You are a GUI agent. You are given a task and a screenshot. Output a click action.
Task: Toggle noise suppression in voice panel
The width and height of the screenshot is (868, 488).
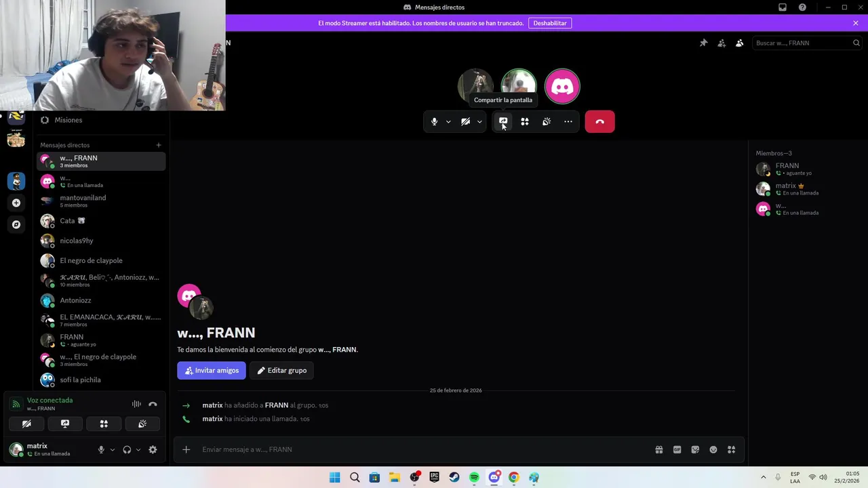click(136, 404)
